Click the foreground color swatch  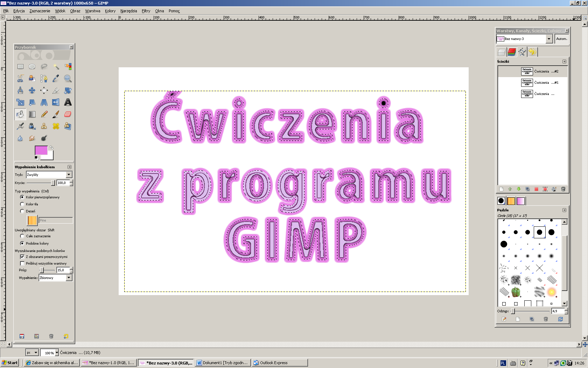click(41, 150)
